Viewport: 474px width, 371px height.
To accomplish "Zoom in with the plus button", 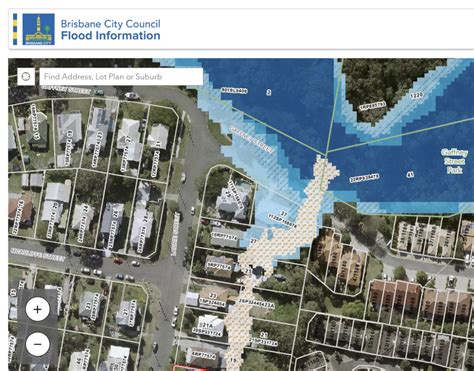I will 38,309.
